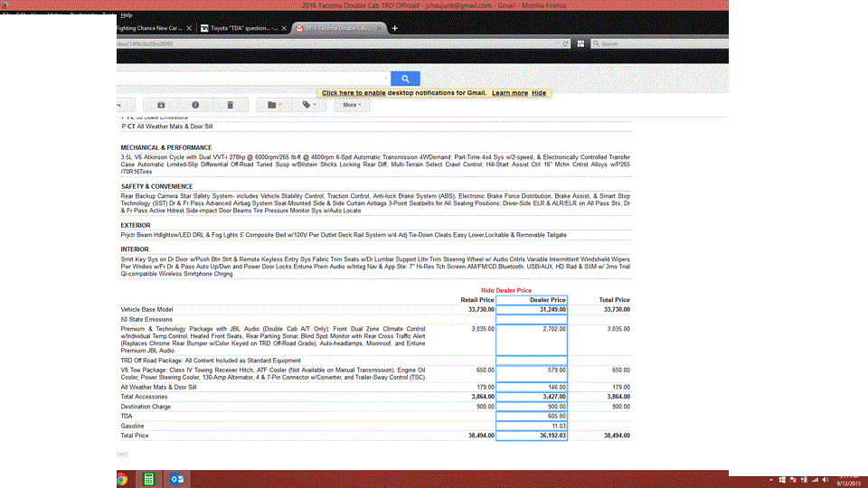This screenshot has height=488, width=868.
Task: Click the Total Price column header
Action: (x=614, y=300)
